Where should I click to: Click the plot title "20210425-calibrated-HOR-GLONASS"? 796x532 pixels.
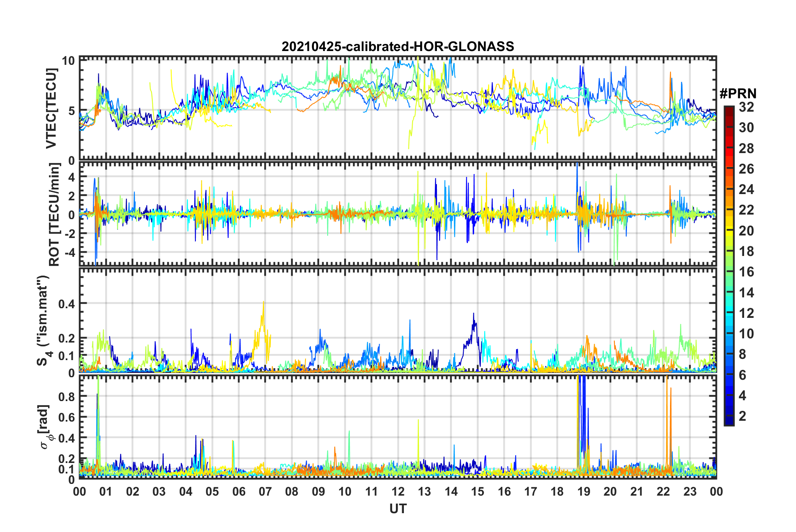click(398, 46)
